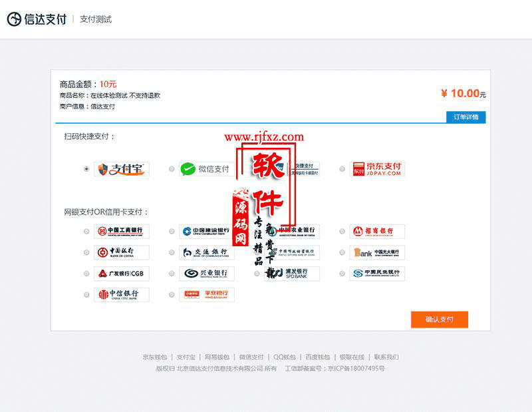Screen dimensions: 532x412
Task: Click the 支付宝 Alipay logo
Action: click(x=122, y=169)
